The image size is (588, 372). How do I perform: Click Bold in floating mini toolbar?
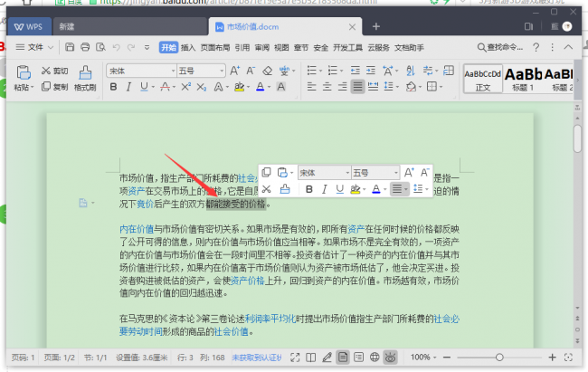click(309, 189)
